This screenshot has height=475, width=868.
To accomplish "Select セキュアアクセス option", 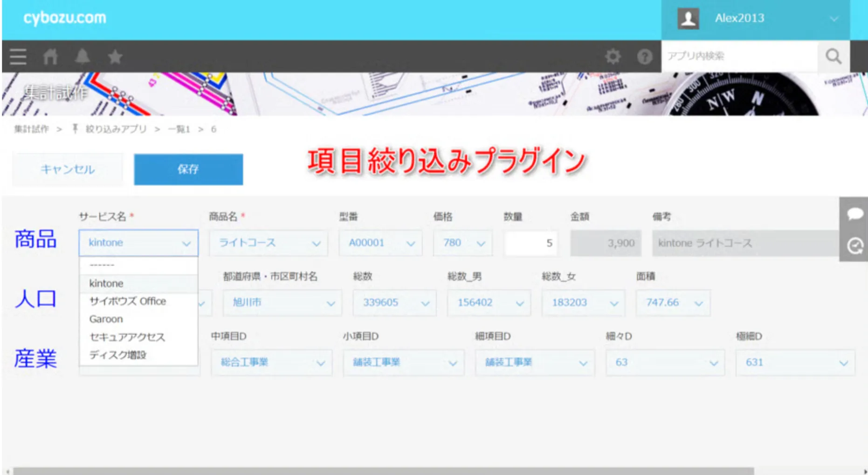I will 138,337.
